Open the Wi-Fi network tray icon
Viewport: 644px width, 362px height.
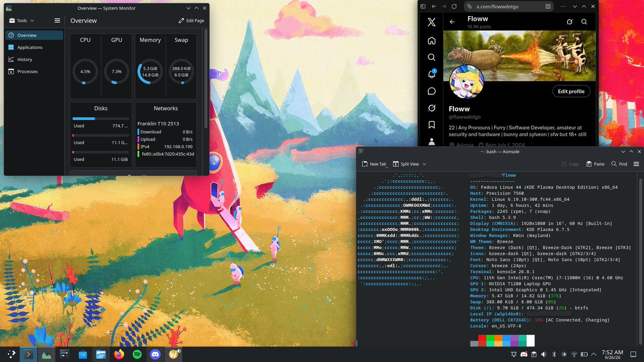pos(574,354)
